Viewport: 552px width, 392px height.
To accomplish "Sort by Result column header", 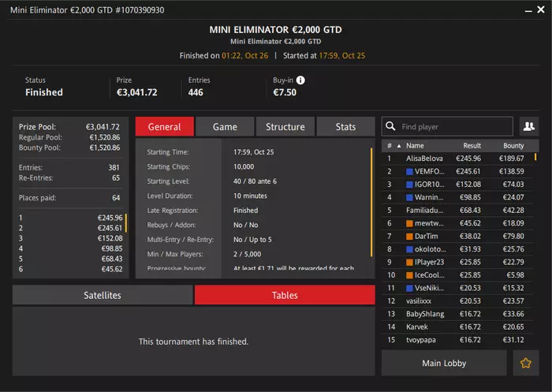I will pos(472,146).
